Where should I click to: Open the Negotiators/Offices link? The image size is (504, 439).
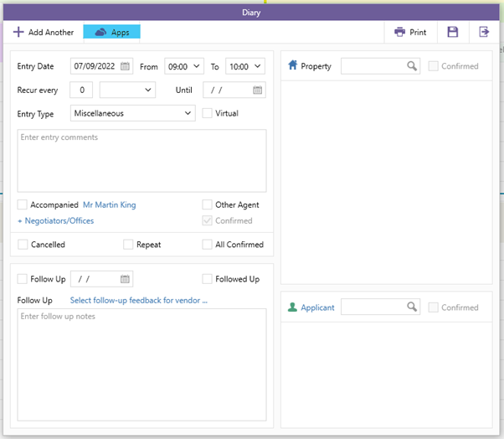pyautogui.click(x=55, y=220)
